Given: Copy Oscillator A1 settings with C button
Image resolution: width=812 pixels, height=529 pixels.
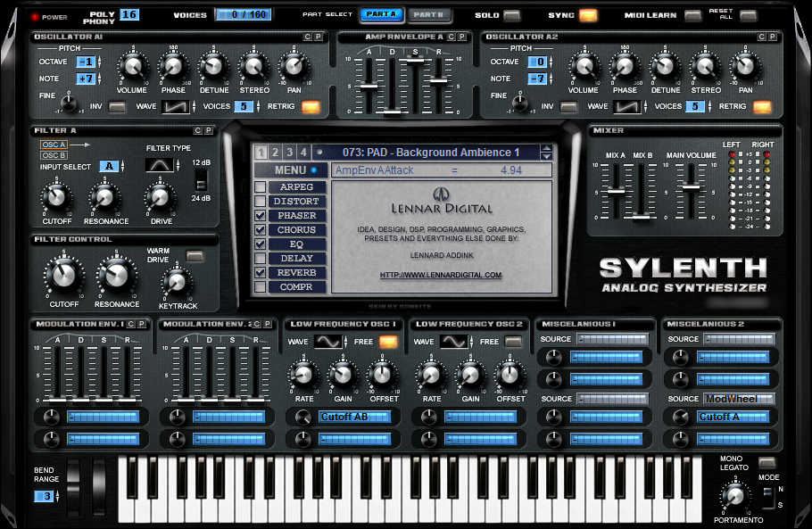Looking at the screenshot, I should coord(308,37).
